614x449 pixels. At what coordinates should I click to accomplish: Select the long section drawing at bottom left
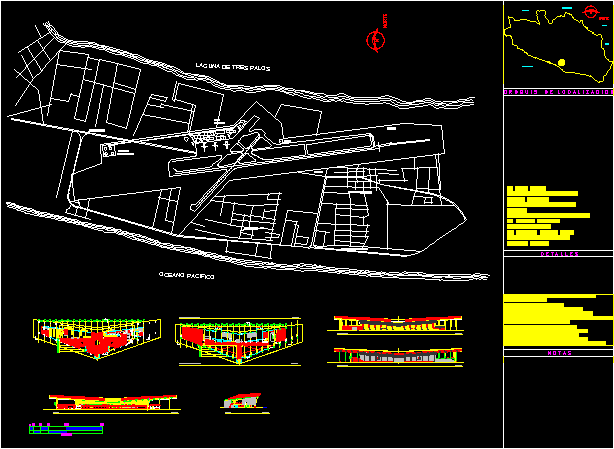(x=112, y=402)
